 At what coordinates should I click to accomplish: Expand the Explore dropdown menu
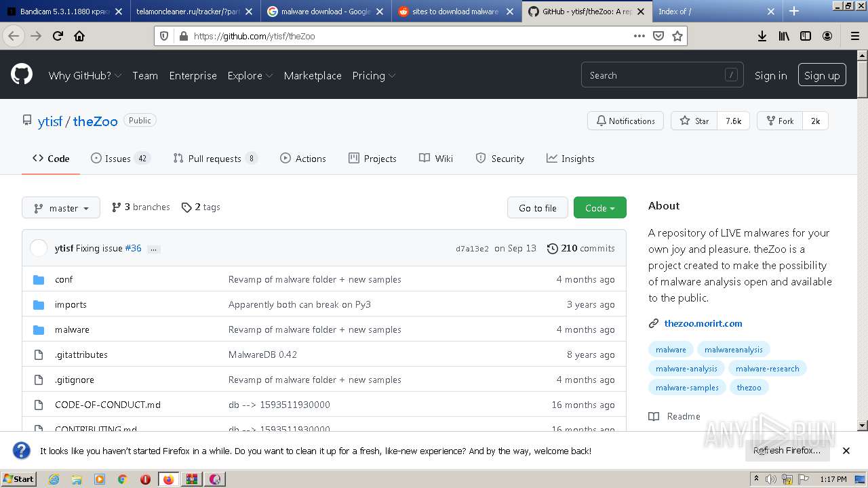pos(250,76)
